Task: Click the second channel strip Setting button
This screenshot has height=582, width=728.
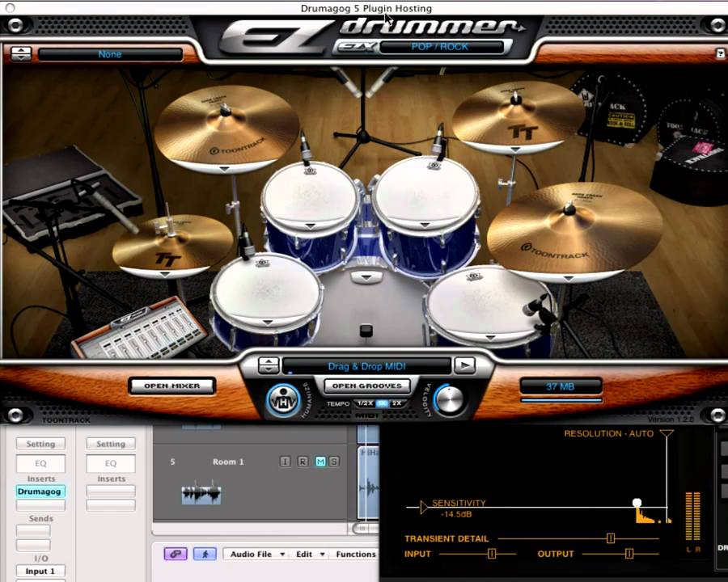Action: 111,444
